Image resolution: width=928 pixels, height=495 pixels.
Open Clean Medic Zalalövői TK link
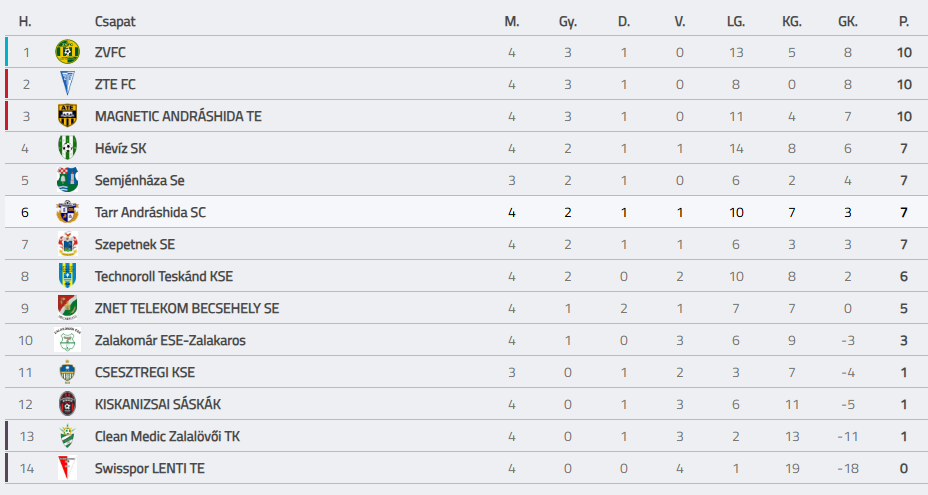tap(167, 436)
